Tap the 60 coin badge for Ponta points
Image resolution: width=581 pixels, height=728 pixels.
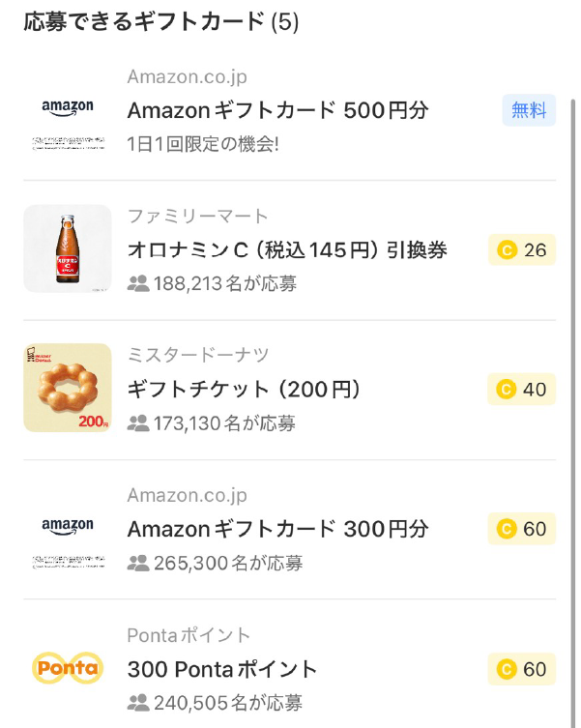[522, 669]
